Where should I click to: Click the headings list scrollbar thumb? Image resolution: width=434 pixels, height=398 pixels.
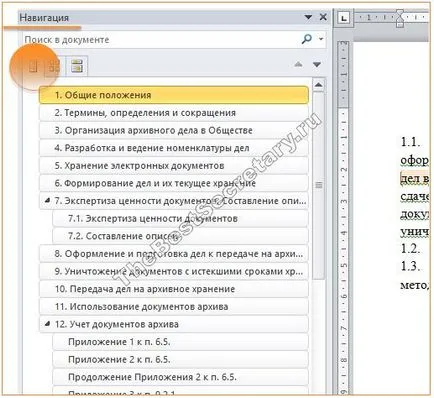click(x=319, y=185)
